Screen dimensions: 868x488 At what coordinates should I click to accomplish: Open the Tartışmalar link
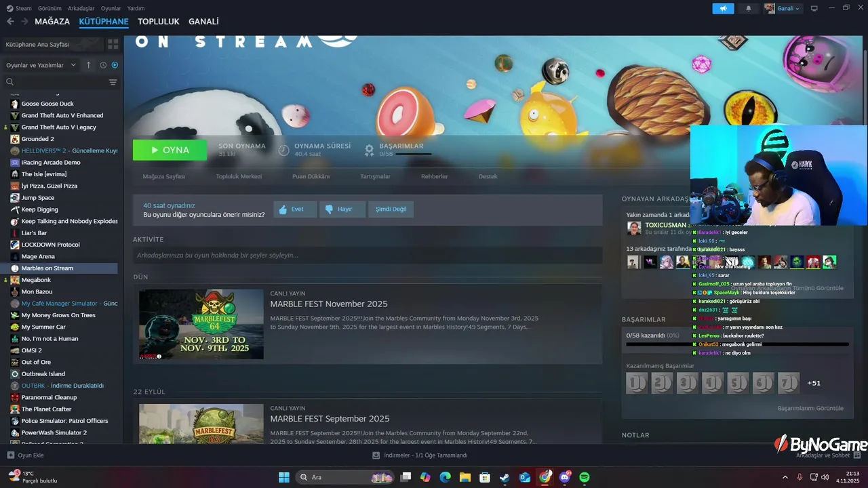375,176
